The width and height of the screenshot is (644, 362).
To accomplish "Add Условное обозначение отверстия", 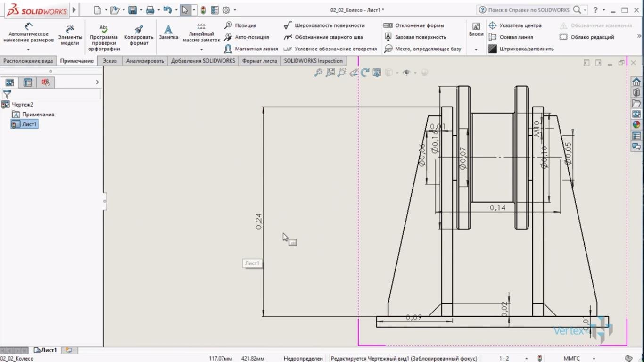I will pyautogui.click(x=330, y=49).
